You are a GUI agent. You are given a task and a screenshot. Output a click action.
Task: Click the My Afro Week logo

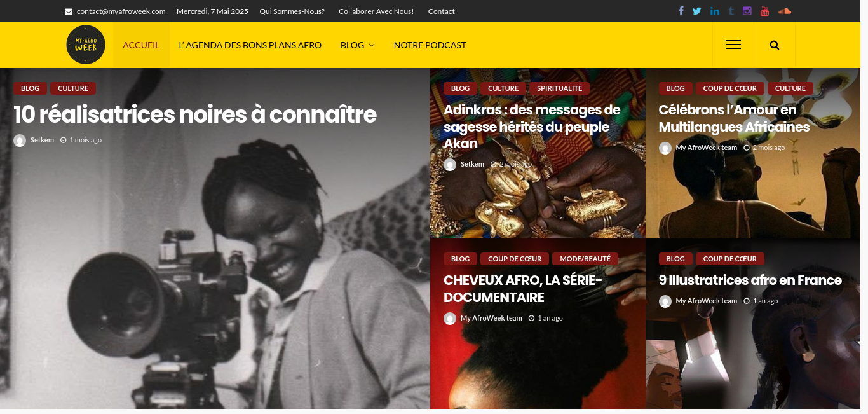tap(86, 45)
